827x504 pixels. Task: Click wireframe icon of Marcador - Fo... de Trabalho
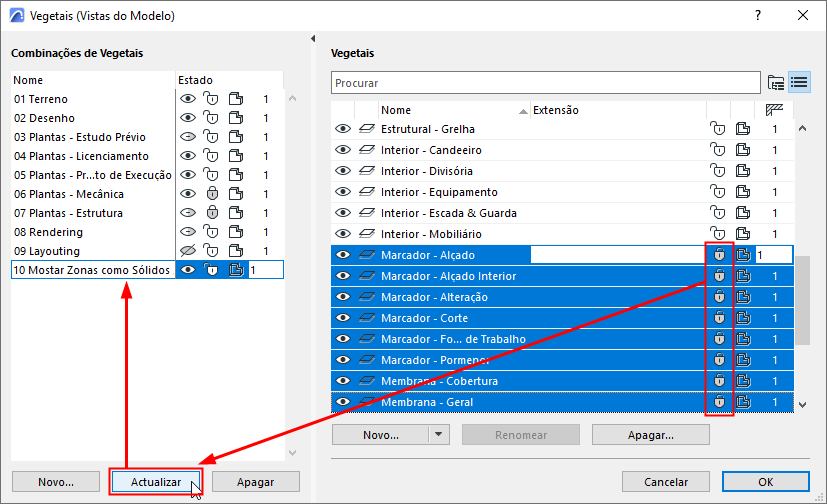pos(743,339)
